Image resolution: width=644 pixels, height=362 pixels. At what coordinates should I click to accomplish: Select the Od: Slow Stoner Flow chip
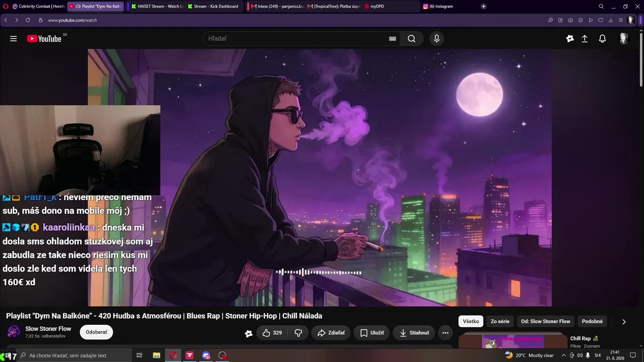tap(545, 321)
